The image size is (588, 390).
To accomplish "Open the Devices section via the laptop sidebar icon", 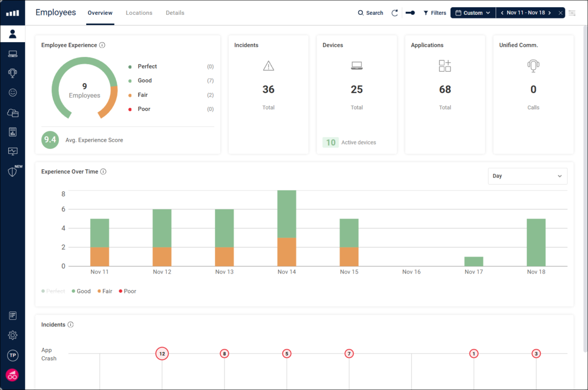I will point(13,53).
